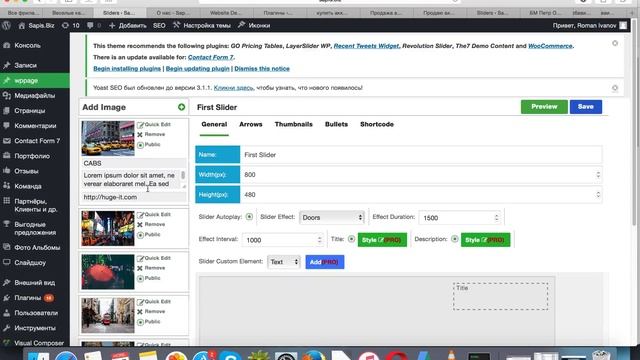Follow the Dismiss this notice link
The image size is (640, 360).
[262, 69]
